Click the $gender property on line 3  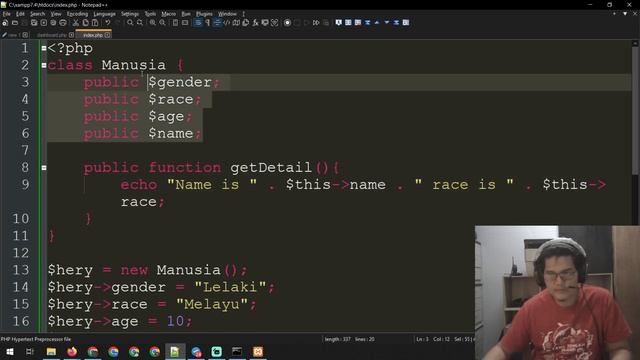(180, 82)
